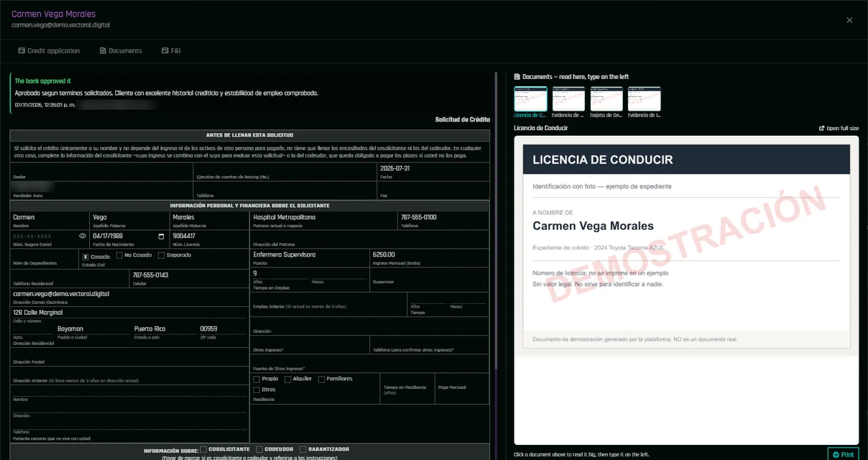Edit the Apellido Paterno field with Vega
The image size is (868, 460).
tap(129, 217)
